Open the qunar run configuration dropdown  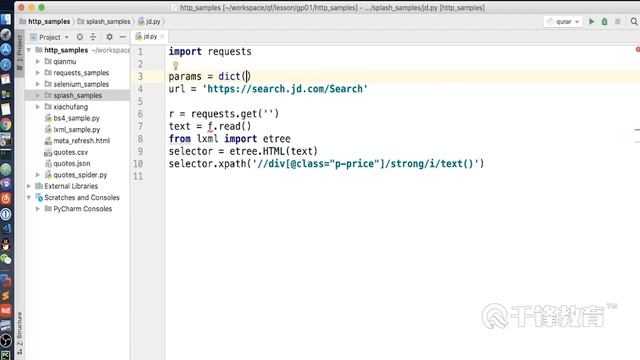coord(563,22)
